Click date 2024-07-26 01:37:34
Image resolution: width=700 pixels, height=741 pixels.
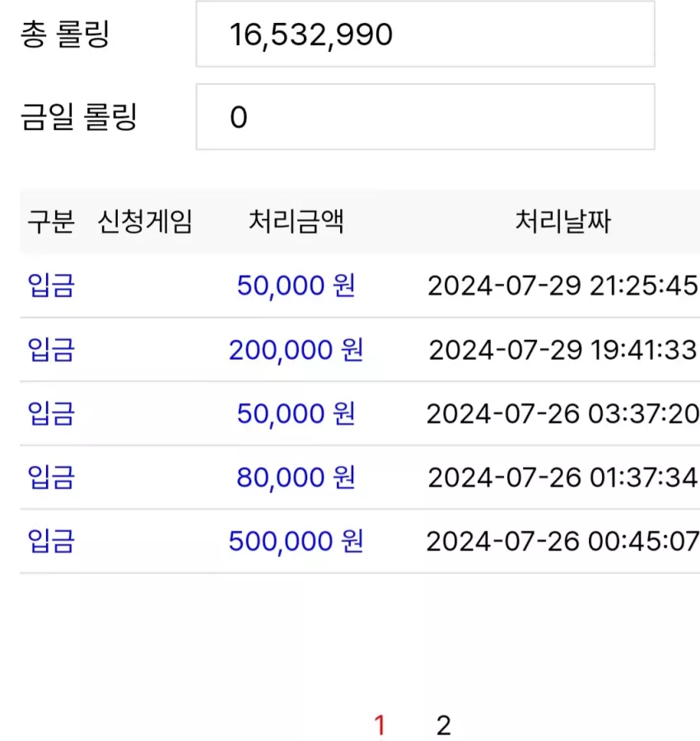[562, 478]
